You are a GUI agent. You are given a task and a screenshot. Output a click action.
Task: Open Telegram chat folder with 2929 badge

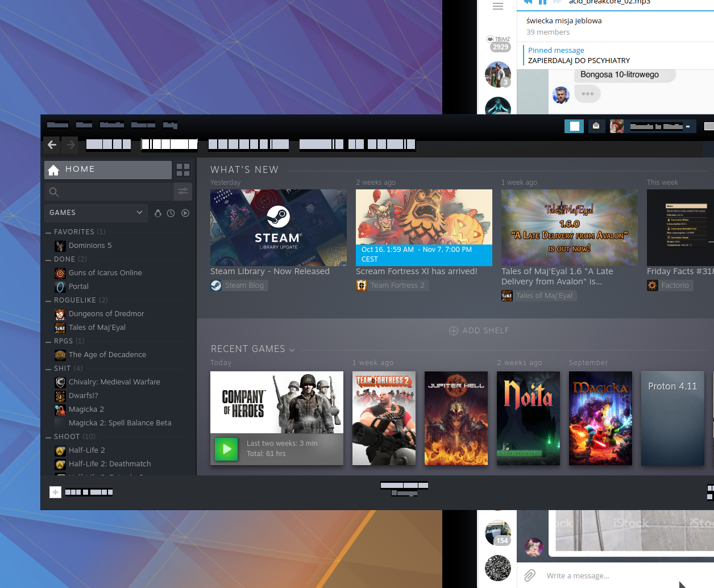coord(498,43)
